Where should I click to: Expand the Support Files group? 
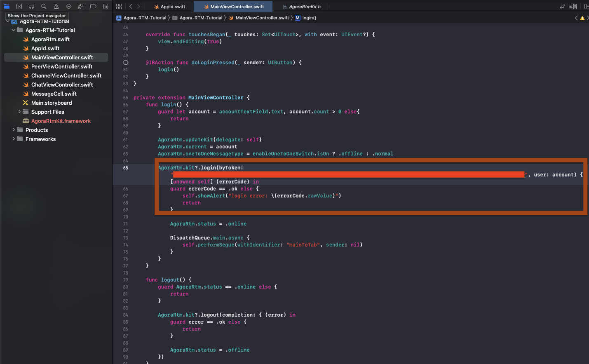19,112
